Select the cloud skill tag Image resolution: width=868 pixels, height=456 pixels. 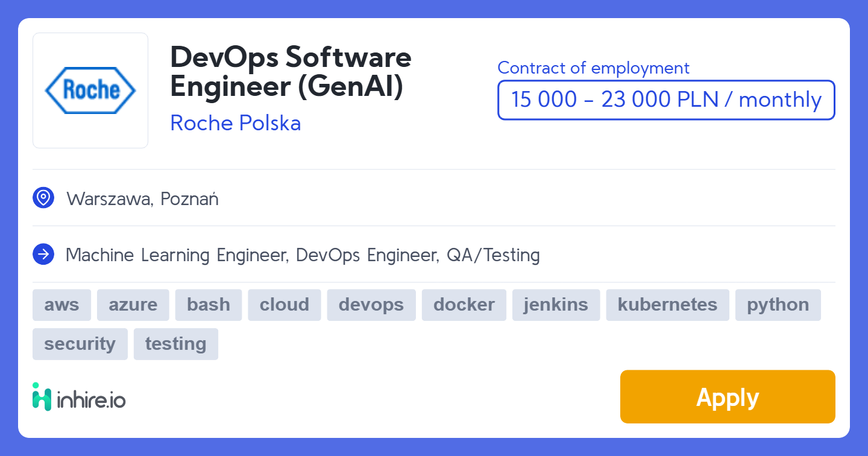(284, 305)
